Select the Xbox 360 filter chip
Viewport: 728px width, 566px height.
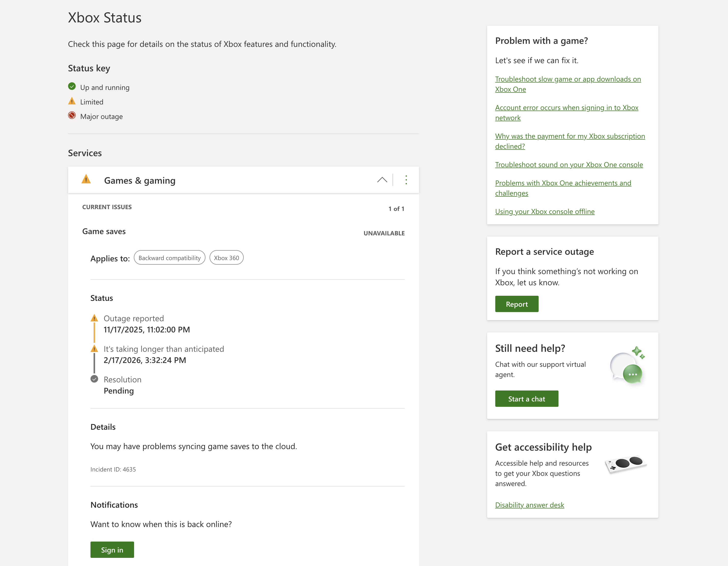226,258
